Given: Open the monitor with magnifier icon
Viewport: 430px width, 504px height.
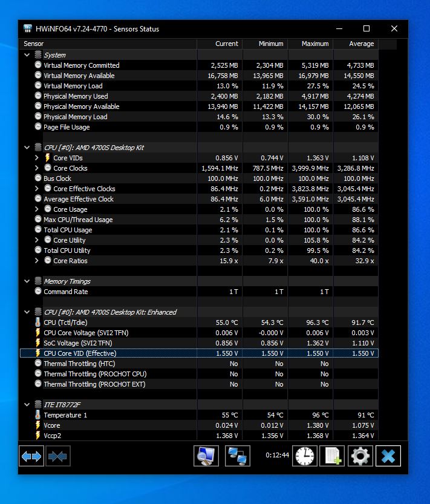Looking at the screenshot, I should tap(206, 456).
